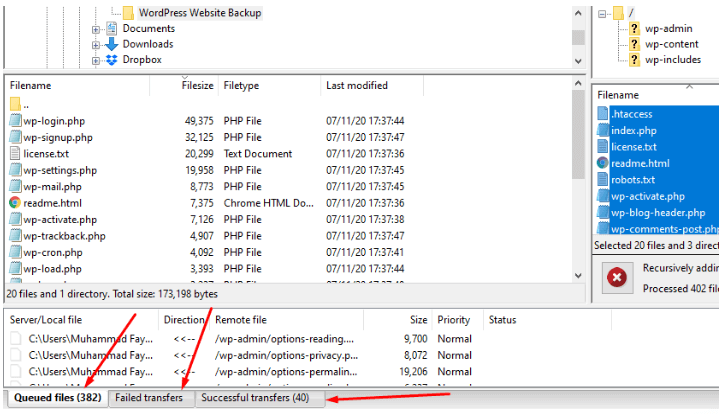The image size is (719, 414).
Task: Click the wp-load.php file icon
Action: pyautogui.click(x=15, y=269)
